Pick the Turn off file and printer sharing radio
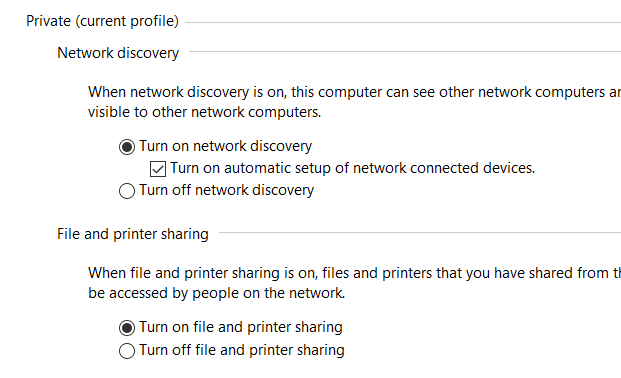 point(127,351)
